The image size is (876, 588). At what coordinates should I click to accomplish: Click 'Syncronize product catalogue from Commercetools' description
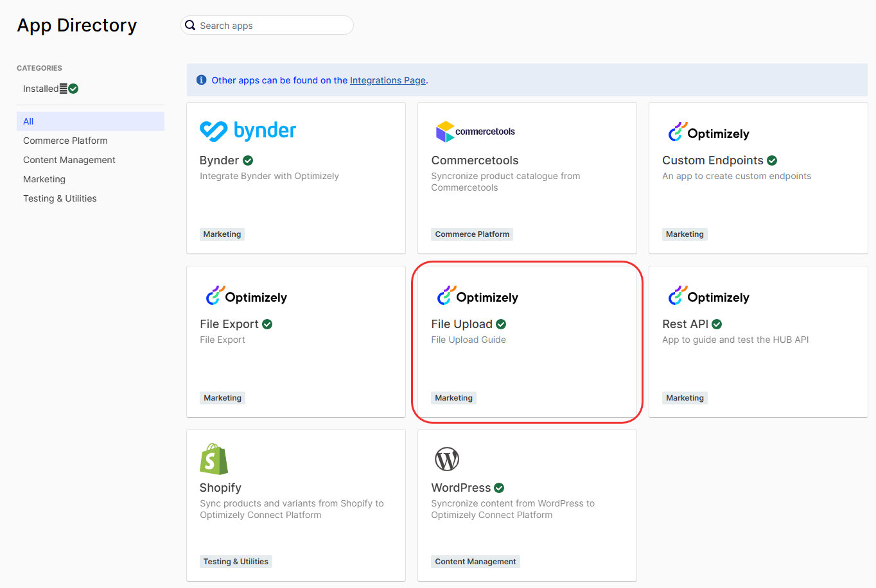click(505, 182)
